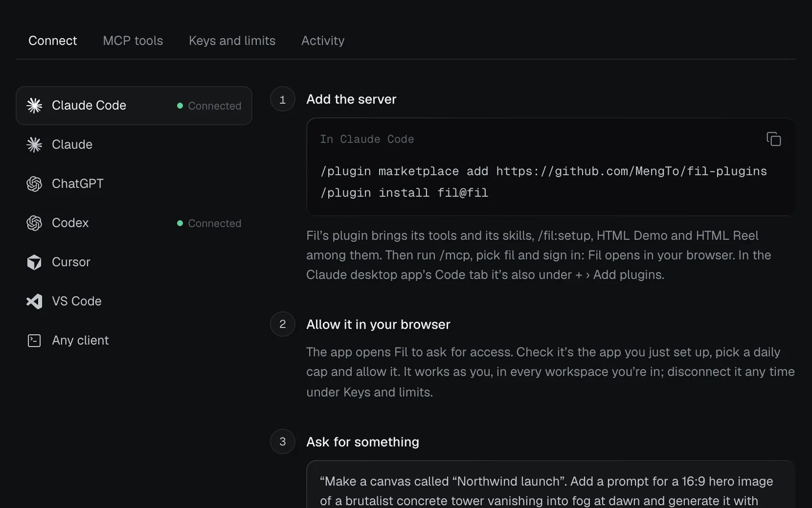Click the In Claude Code code label
This screenshot has height=508, width=812.
coord(367,139)
